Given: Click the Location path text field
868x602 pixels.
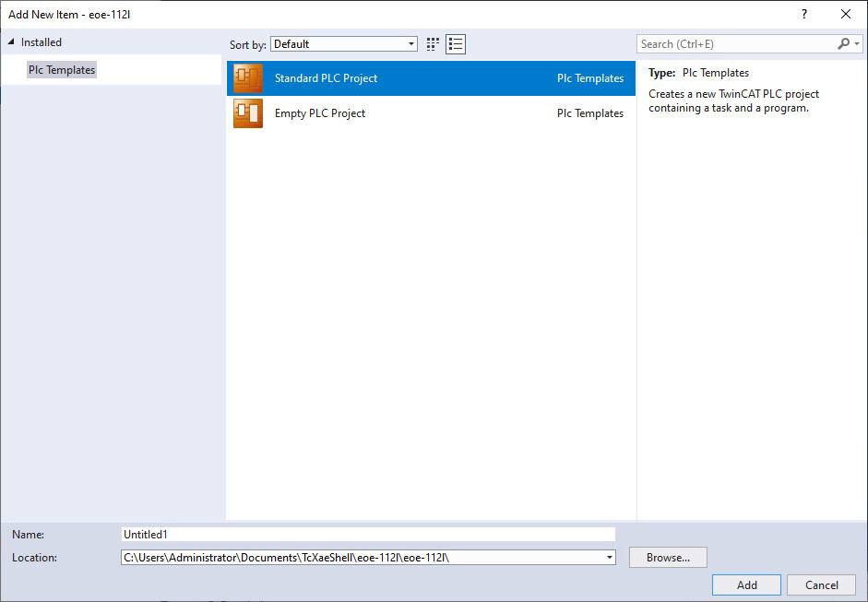Looking at the screenshot, I should [360, 558].
